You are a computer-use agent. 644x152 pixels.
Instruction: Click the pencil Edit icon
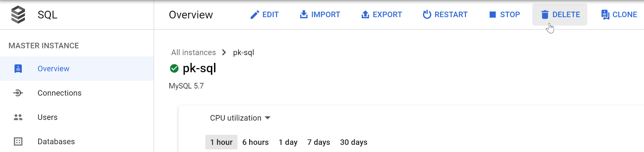254,15
